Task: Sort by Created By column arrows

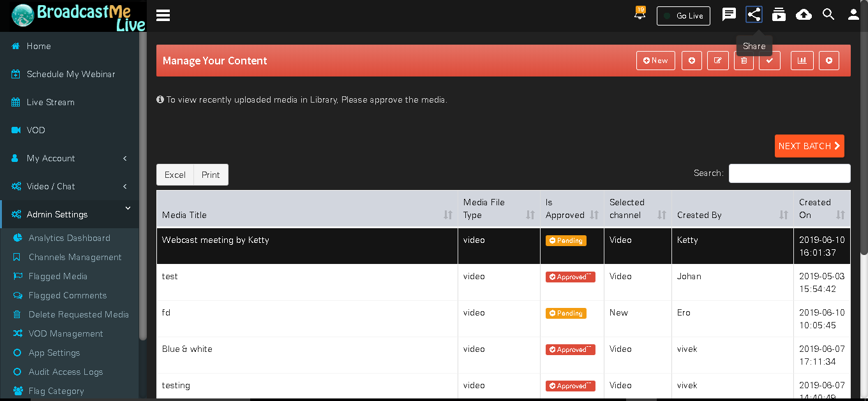Action: (783, 215)
